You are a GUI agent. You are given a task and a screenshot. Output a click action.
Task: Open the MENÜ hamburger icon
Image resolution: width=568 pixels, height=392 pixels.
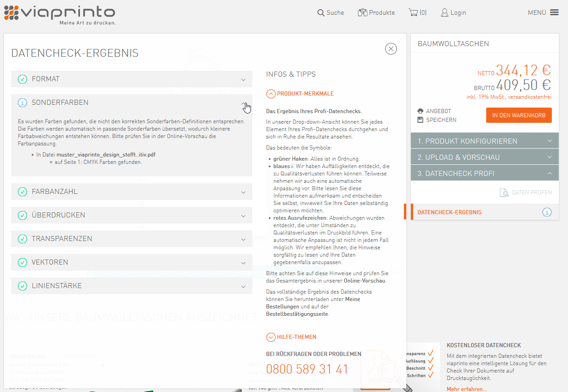coord(554,12)
